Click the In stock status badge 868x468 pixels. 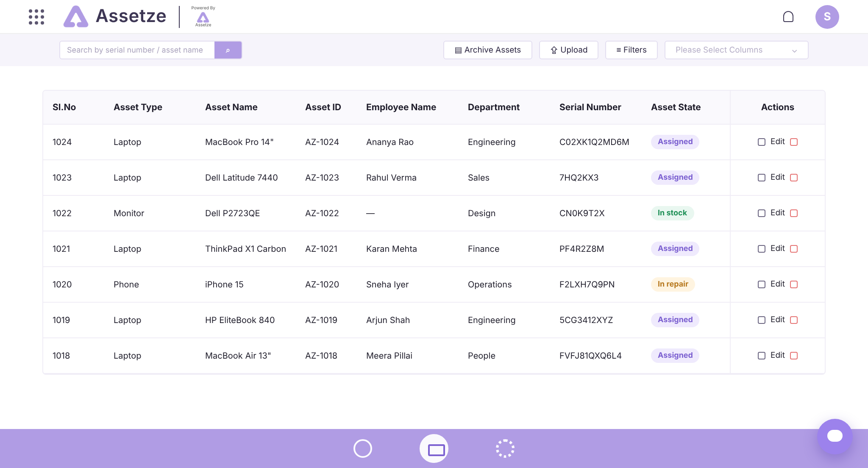point(672,213)
